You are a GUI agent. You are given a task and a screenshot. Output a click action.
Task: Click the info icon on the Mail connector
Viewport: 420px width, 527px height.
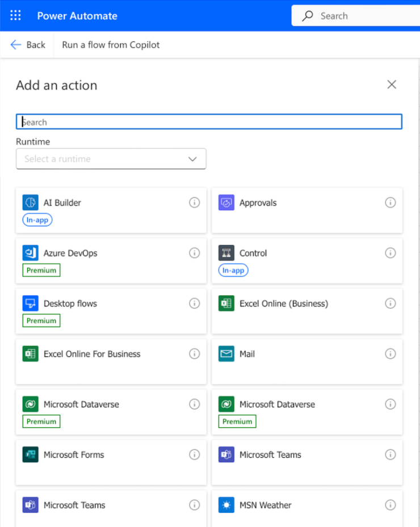tap(390, 353)
